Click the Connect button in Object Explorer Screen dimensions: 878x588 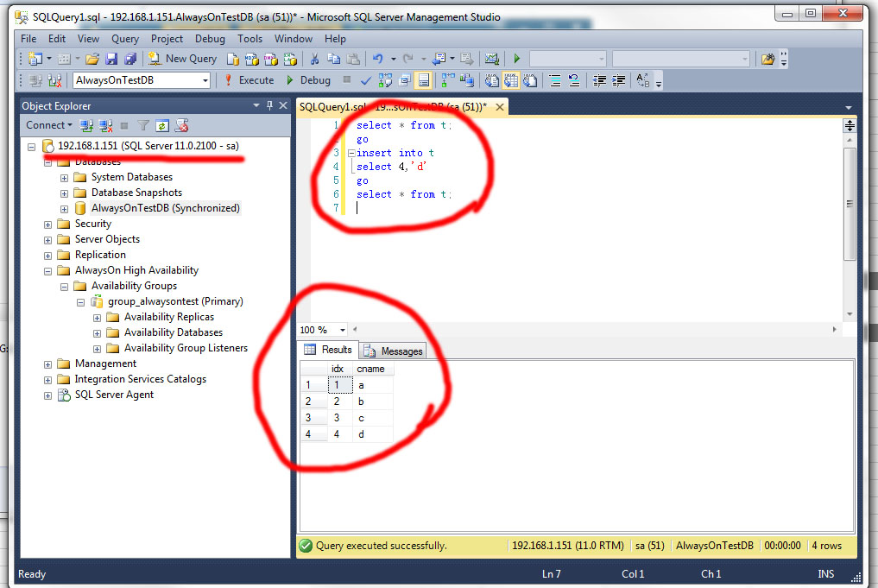tap(47, 125)
